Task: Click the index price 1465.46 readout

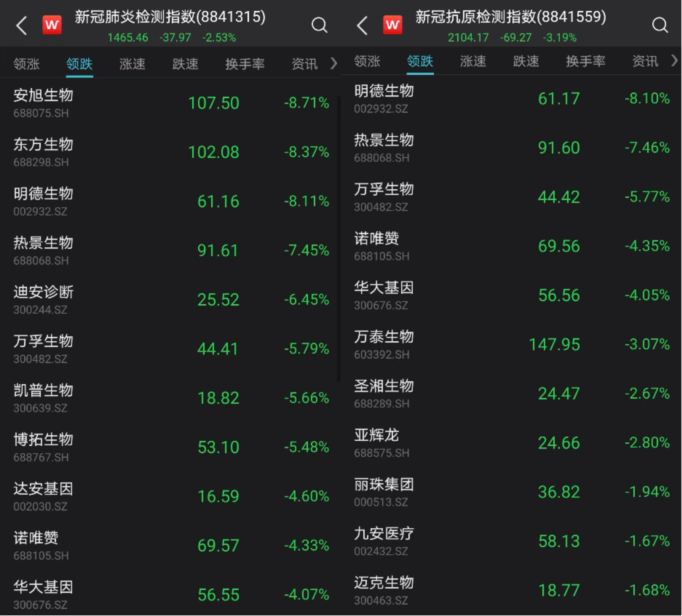Action: coord(128,38)
